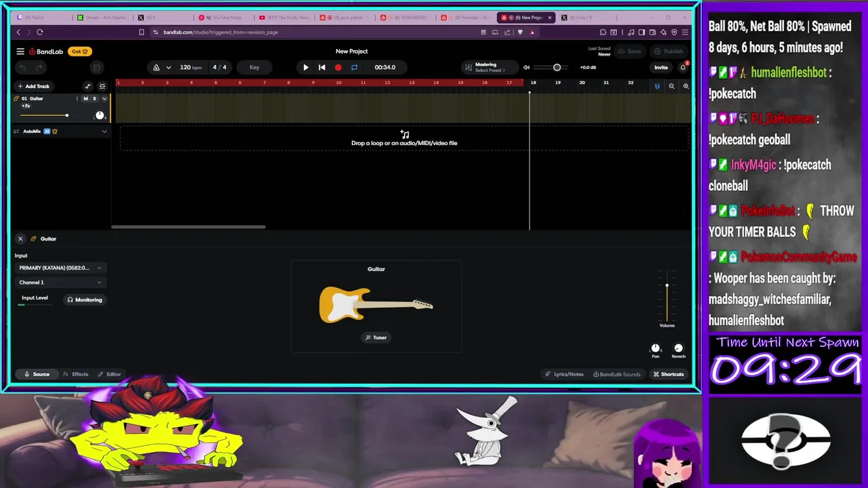The width and height of the screenshot is (868, 488).
Task: Edit the 120 bpm tempo field
Action: (191, 67)
